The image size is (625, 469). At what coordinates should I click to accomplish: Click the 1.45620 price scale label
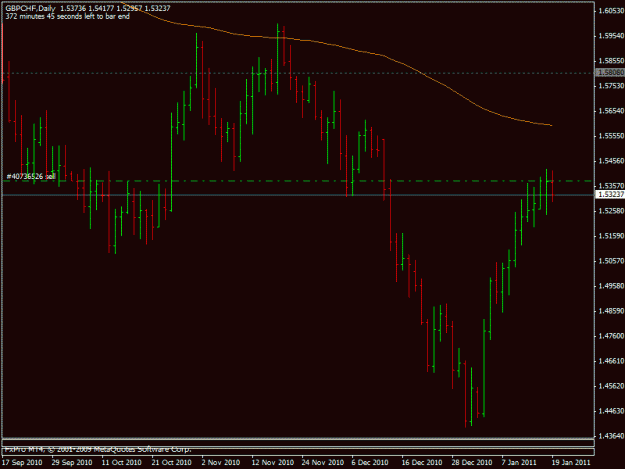point(611,386)
